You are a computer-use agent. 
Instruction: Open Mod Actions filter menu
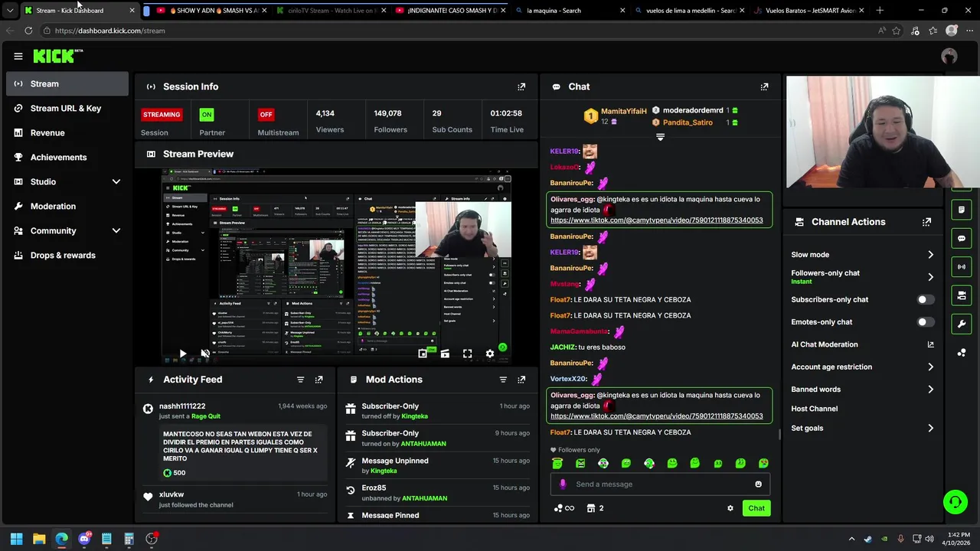(x=503, y=380)
